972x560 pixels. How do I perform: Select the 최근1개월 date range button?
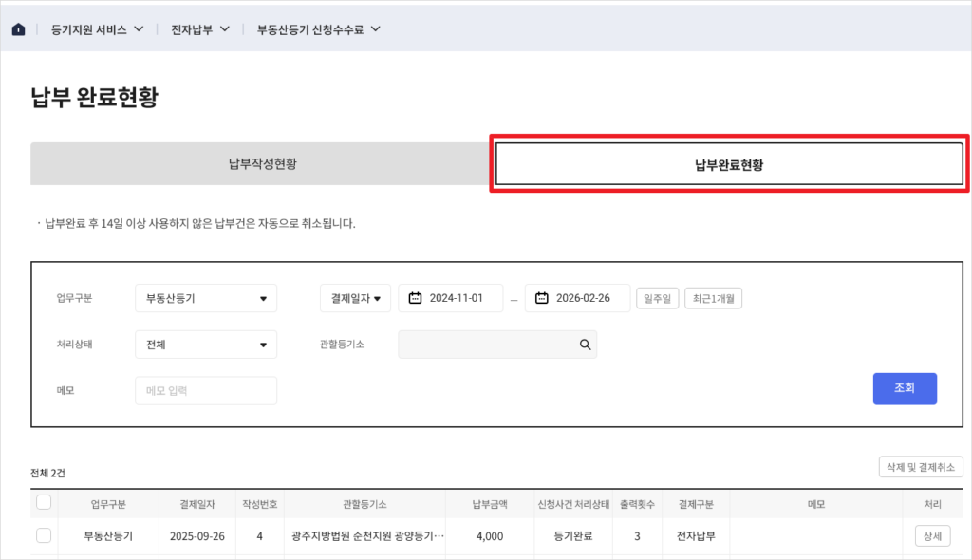(716, 297)
